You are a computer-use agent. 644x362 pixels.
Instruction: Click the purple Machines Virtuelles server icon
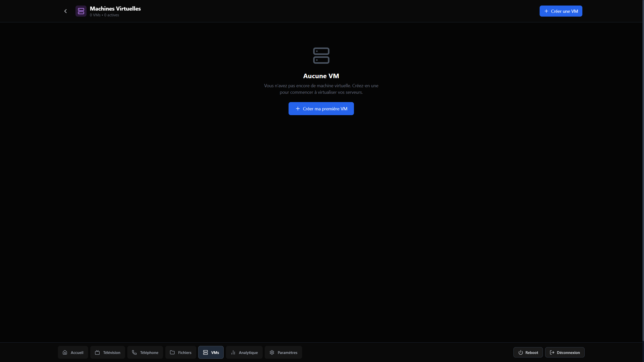click(81, 11)
